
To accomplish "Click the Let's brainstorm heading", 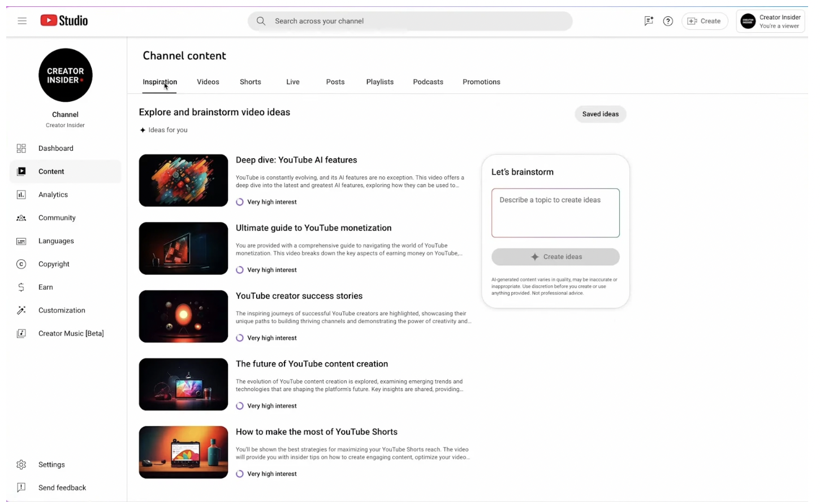I will [523, 172].
